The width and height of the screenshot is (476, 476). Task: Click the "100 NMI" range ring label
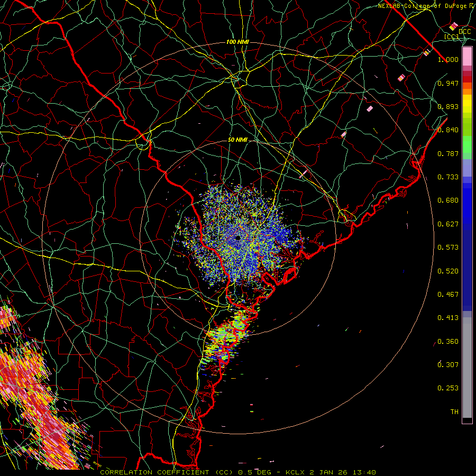[237, 42]
